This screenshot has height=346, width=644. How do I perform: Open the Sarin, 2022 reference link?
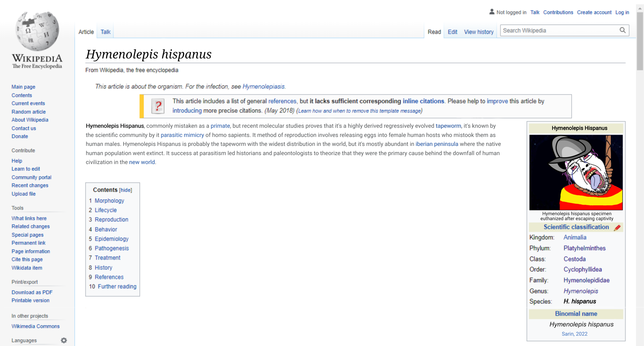[574, 334]
